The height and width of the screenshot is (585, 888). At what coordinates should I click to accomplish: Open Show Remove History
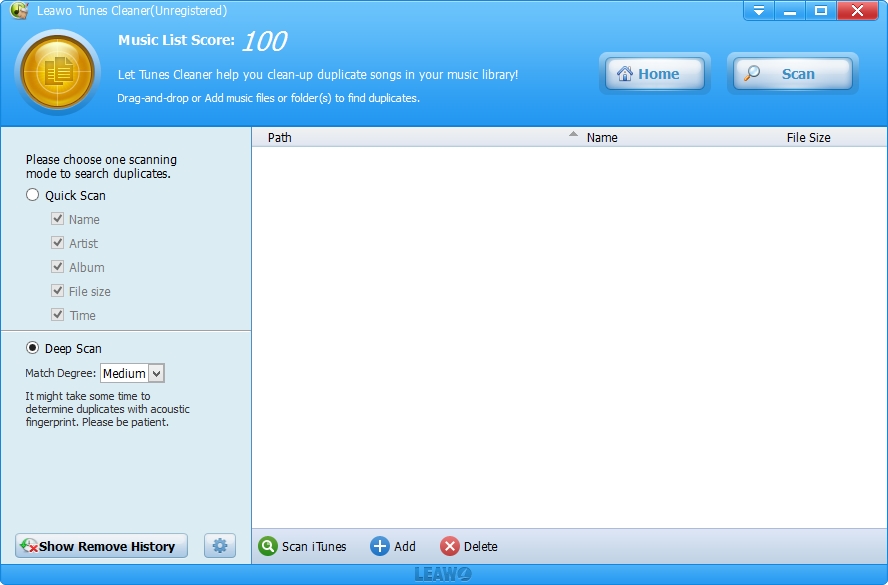click(101, 546)
